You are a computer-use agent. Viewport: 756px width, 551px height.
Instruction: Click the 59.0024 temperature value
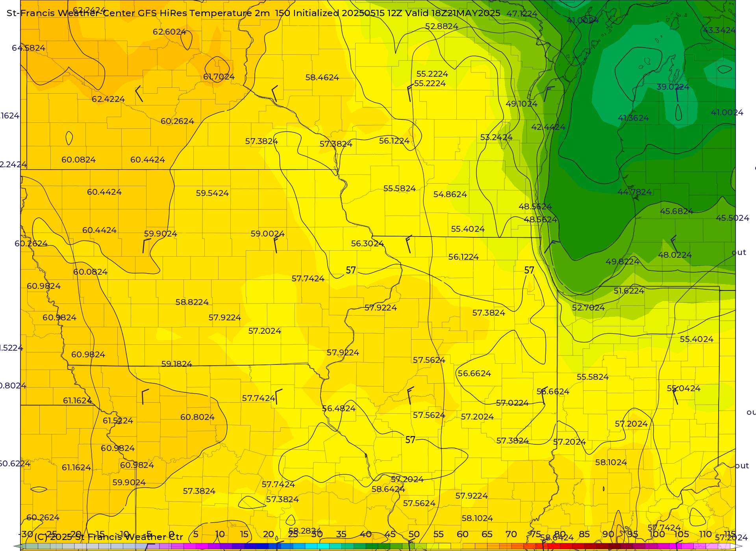(268, 234)
